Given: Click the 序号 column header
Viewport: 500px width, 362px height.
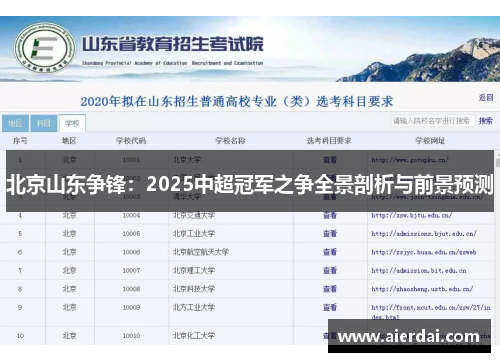Looking at the screenshot, I should [x=20, y=141].
